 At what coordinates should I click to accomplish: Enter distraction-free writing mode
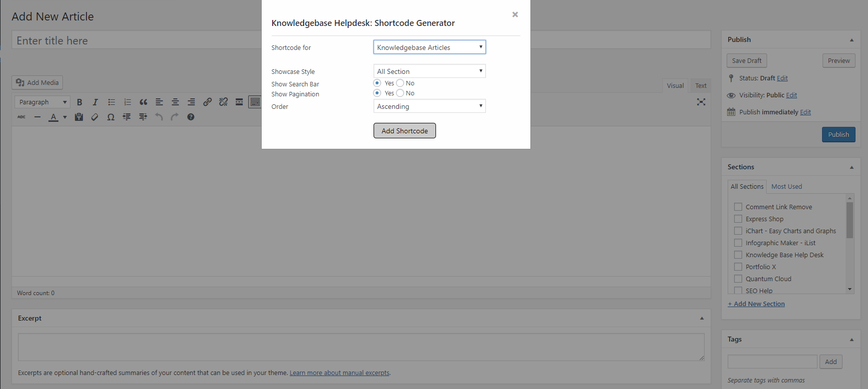(701, 102)
